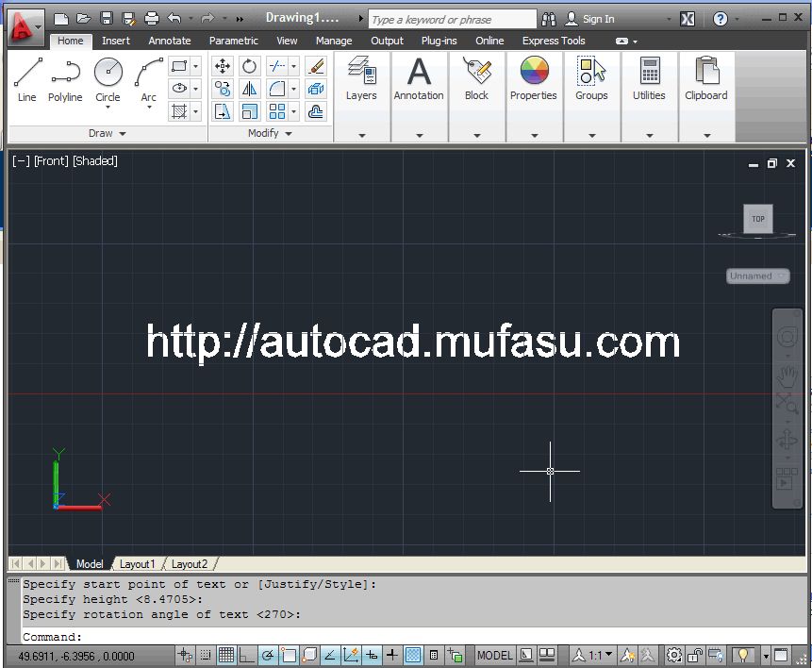Open the Annotation panel button
This screenshot has width=812, height=668.
[419, 96]
